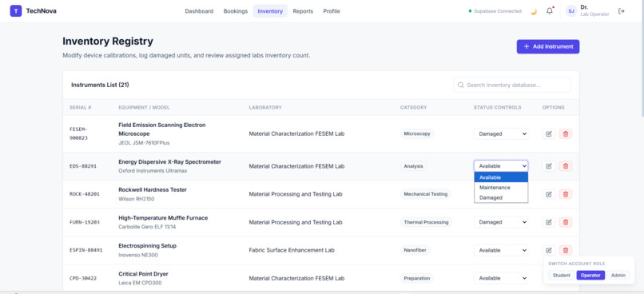Open the Reports tab
The height and width of the screenshot is (294, 644).
point(303,11)
